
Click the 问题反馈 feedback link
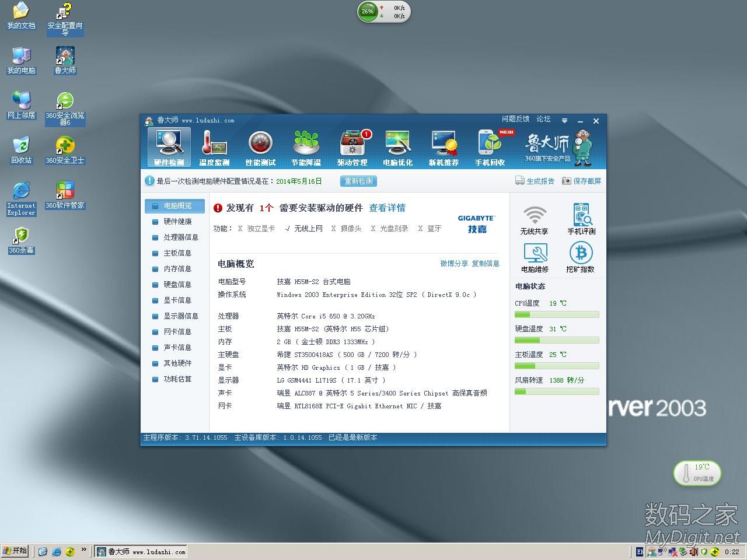(x=515, y=119)
